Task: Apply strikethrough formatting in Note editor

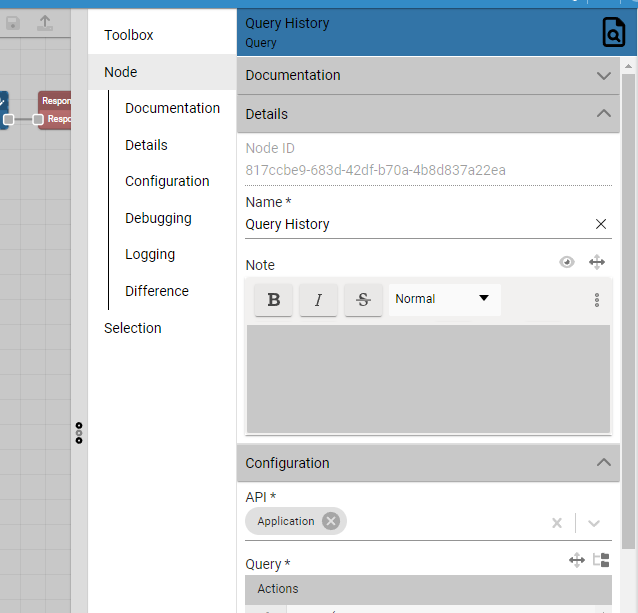Action: [x=363, y=299]
